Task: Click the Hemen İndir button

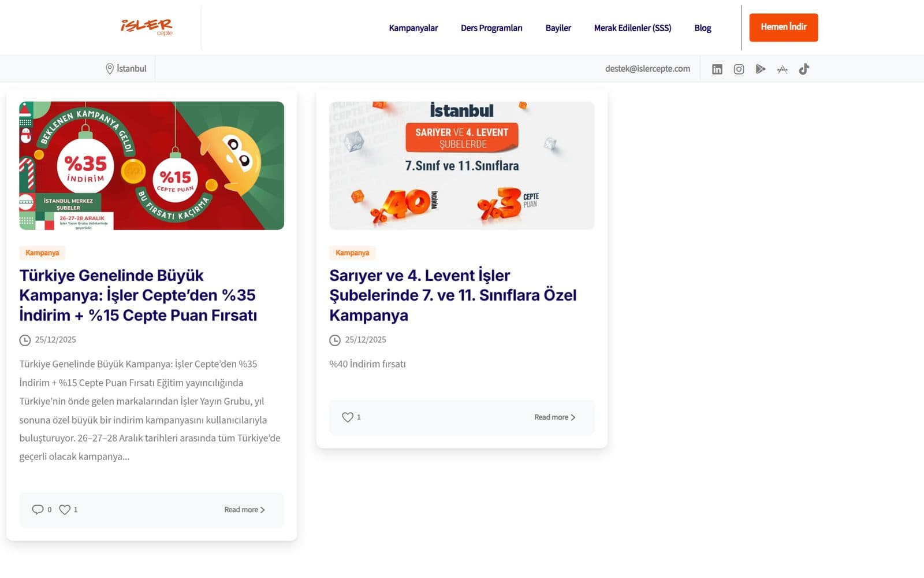Action: point(784,27)
